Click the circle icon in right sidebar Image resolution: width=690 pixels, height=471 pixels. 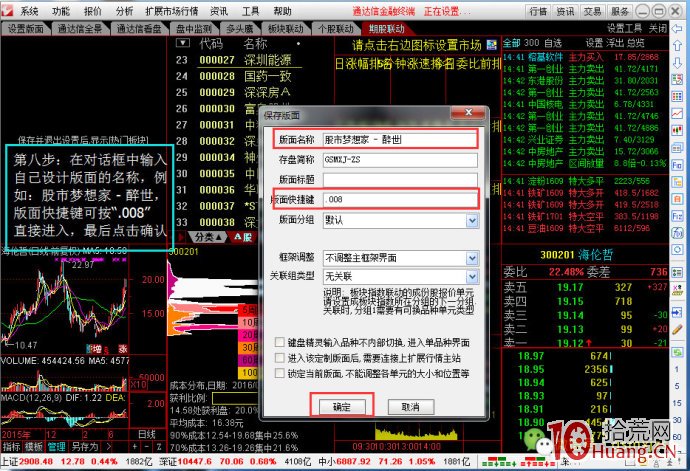click(x=677, y=250)
